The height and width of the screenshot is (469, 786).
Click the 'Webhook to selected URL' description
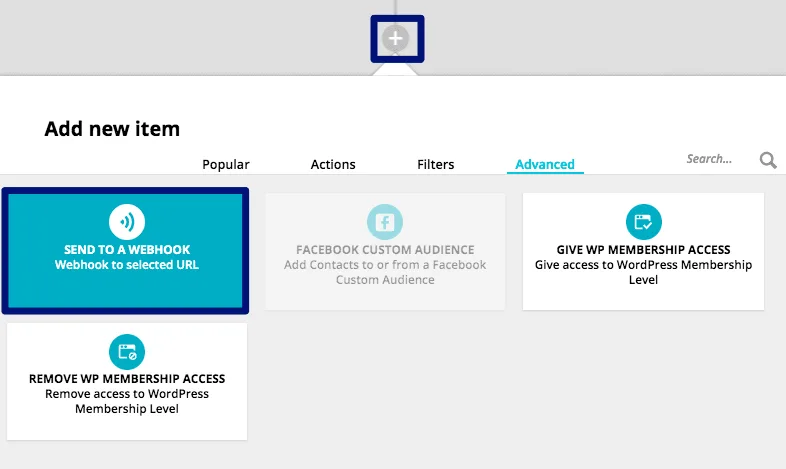click(x=127, y=265)
